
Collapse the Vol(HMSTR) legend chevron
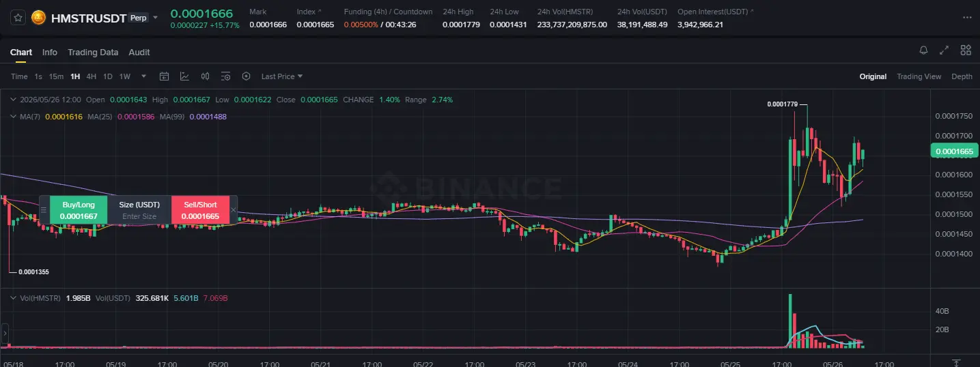click(14, 299)
